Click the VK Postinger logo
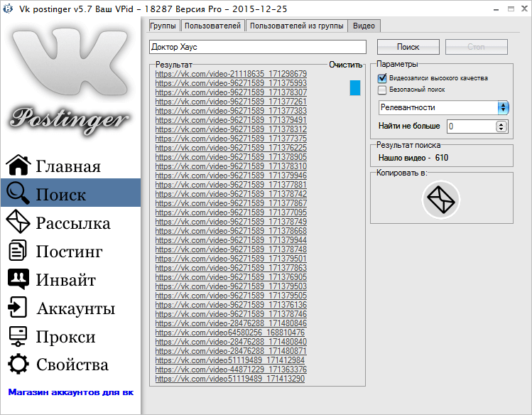 click(70, 82)
